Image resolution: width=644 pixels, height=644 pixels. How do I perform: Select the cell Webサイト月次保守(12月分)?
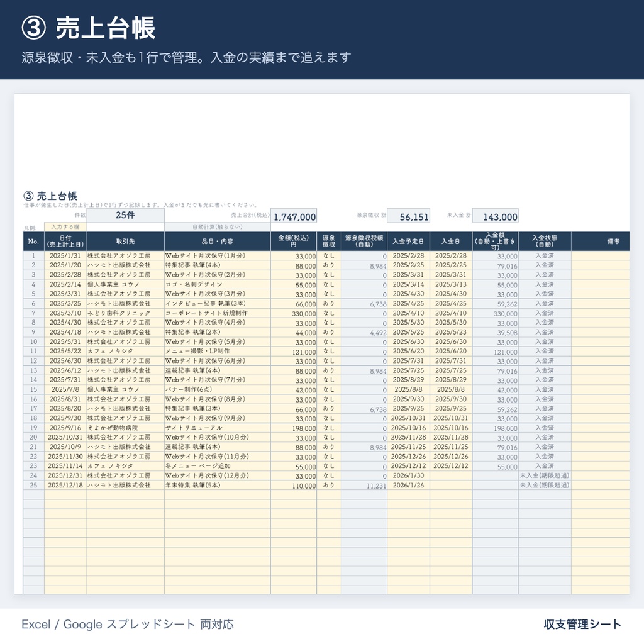pos(217,475)
